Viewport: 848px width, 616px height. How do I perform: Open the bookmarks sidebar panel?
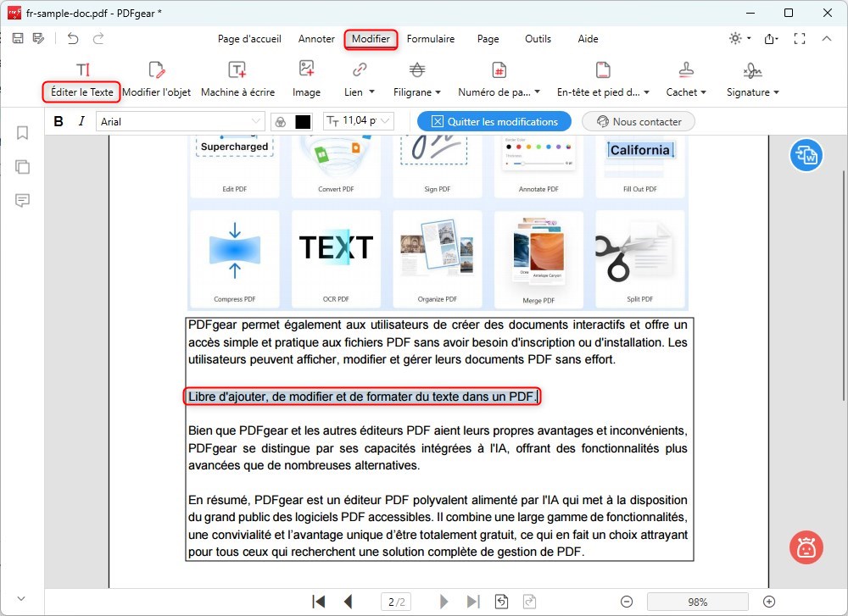[22, 133]
